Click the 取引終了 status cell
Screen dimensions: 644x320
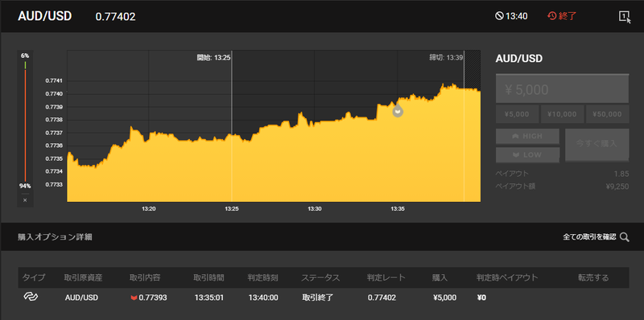click(x=318, y=297)
